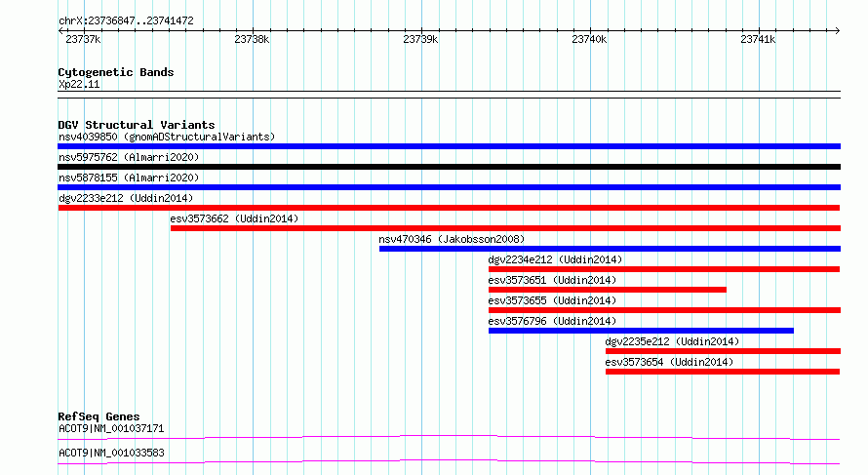
Task: Click the esv3573662 (Uddin2014) label
Action: tap(234, 218)
